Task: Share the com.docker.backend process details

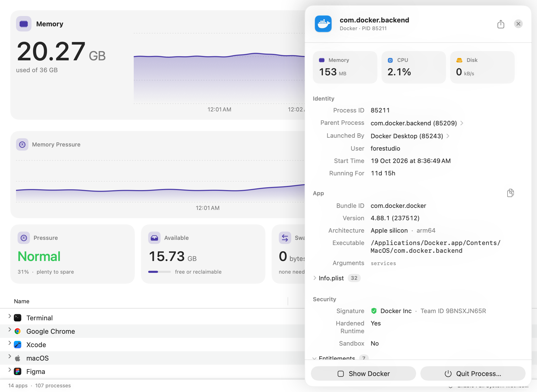Action: pos(501,24)
